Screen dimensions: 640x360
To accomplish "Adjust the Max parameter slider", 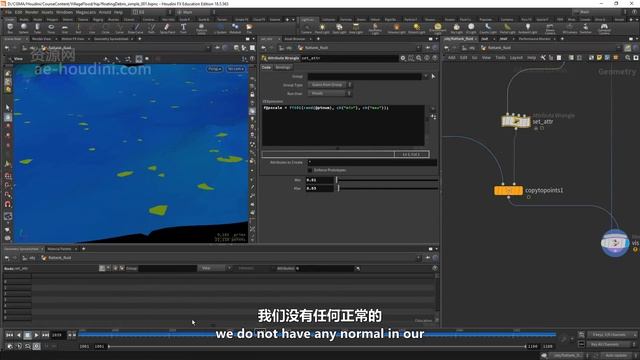I will pos(387,188).
